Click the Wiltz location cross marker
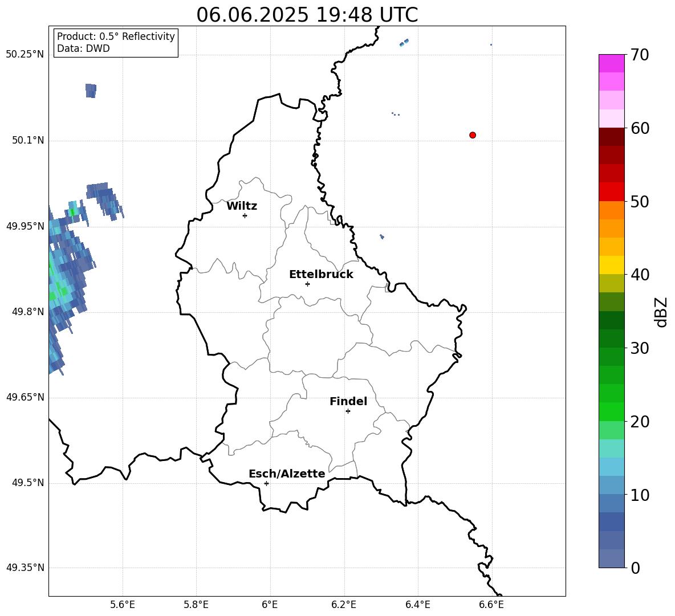 pos(245,215)
